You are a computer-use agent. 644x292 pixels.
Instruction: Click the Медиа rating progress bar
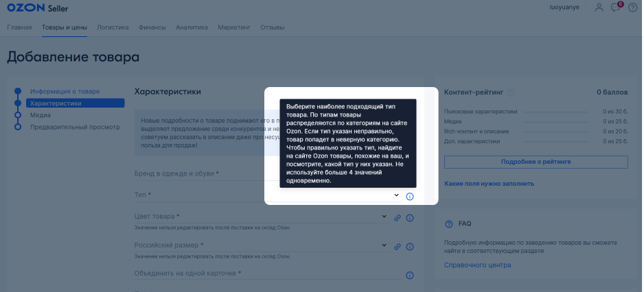pyautogui.click(x=555, y=122)
